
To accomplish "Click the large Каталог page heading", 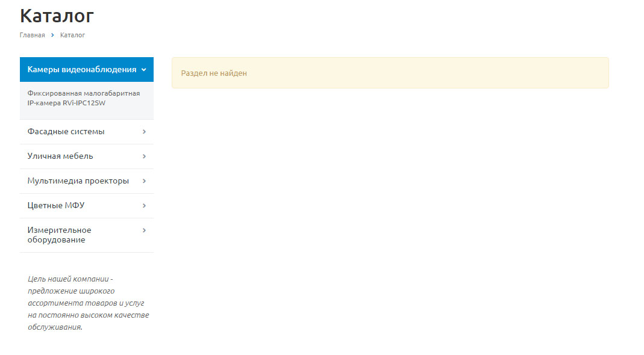I will tap(57, 16).
